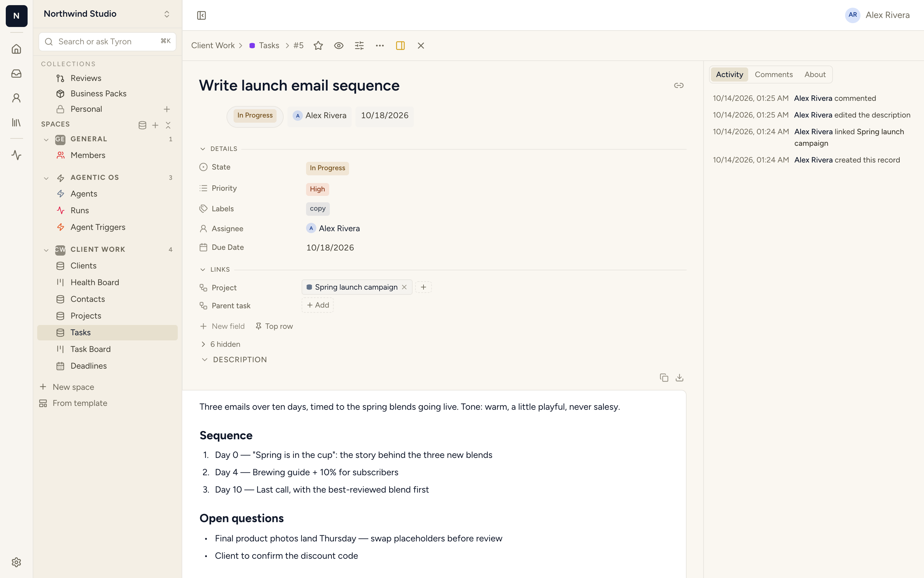Expand the 6 hidden fields

(x=220, y=344)
